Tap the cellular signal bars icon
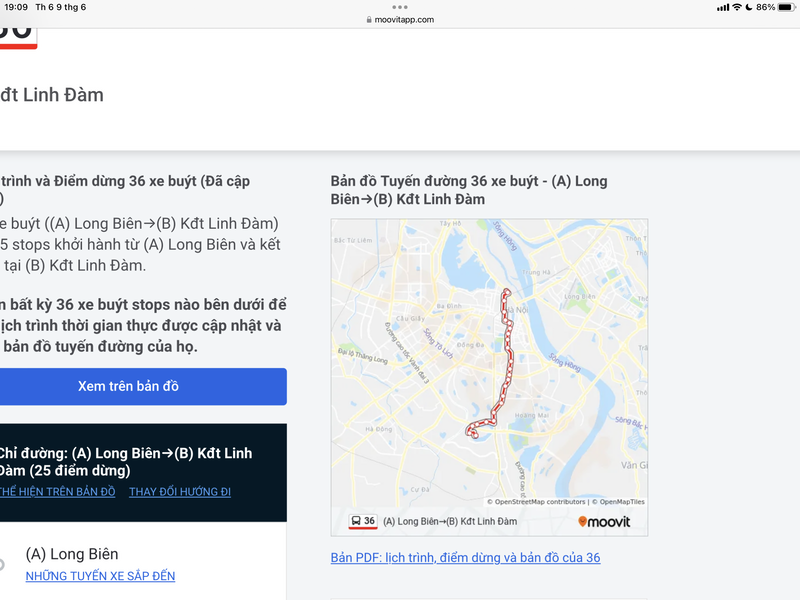Screen dimensions: 800x600 [x=722, y=7]
